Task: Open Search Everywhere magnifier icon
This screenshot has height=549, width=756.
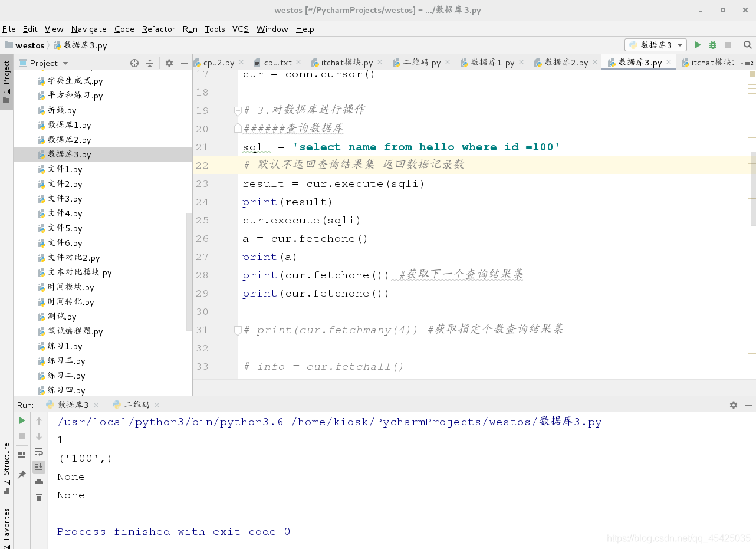Action: coord(747,45)
